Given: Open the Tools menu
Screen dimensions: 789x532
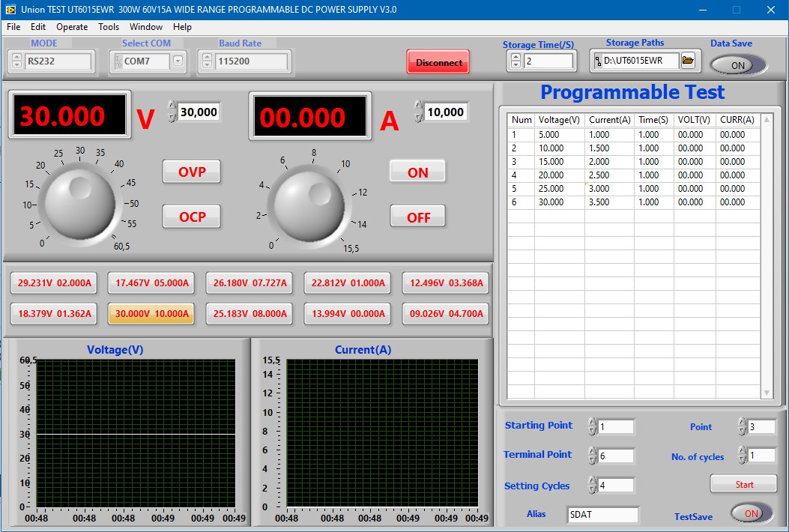Looking at the screenshot, I should [x=109, y=27].
